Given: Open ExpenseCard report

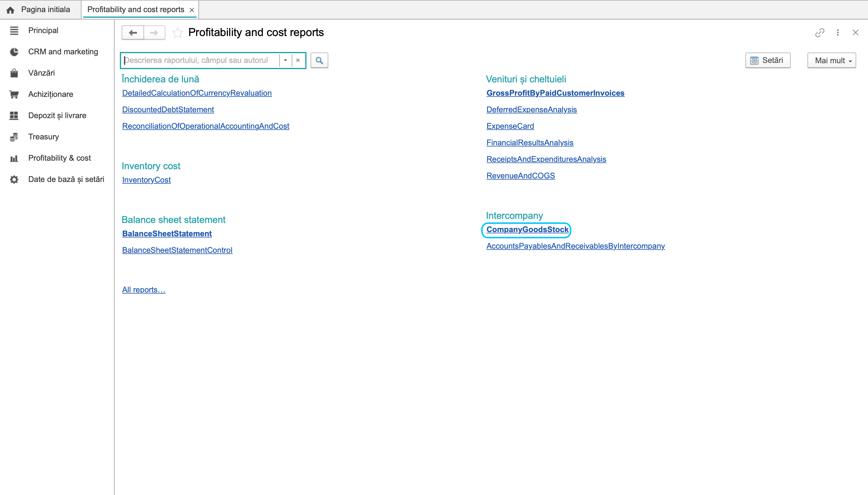Looking at the screenshot, I should [510, 126].
